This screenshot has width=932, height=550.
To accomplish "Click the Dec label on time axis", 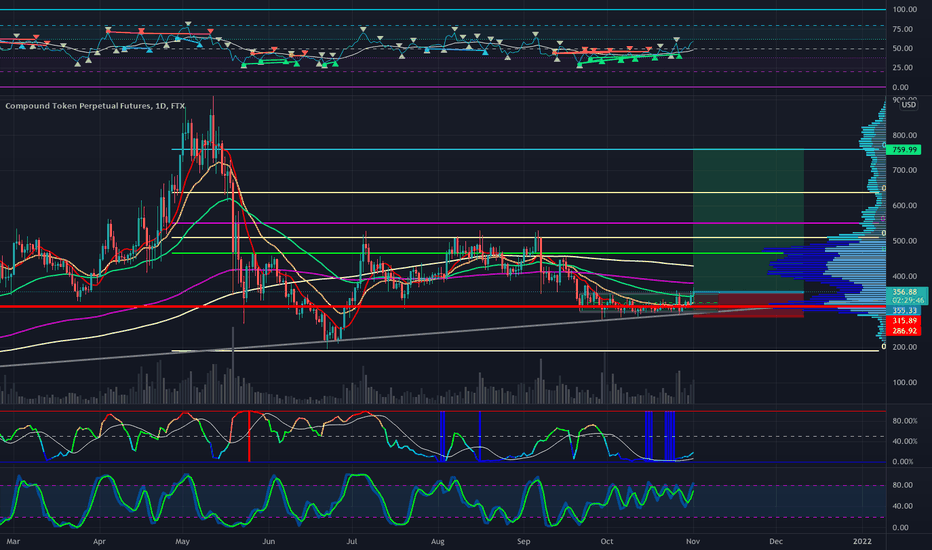I will click(x=776, y=542).
